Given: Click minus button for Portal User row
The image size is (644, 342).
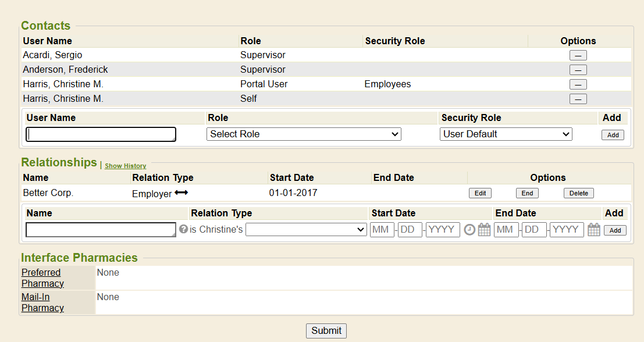Looking at the screenshot, I should point(578,84).
